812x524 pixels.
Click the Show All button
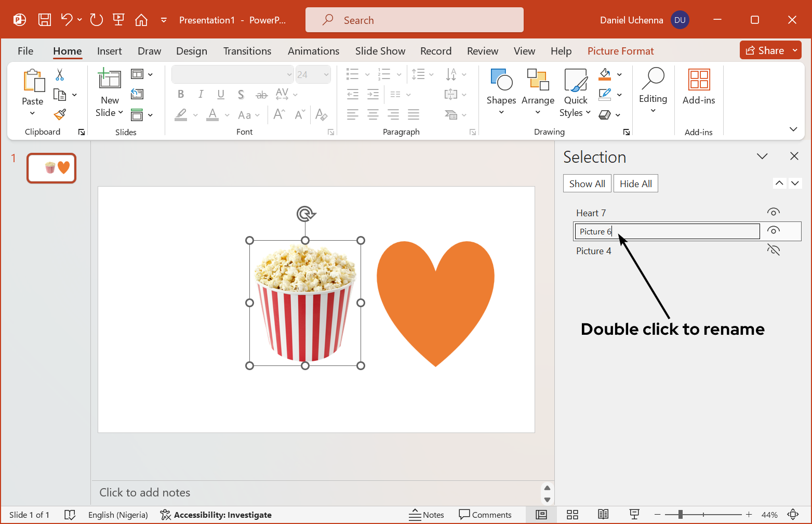pos(587,184)
